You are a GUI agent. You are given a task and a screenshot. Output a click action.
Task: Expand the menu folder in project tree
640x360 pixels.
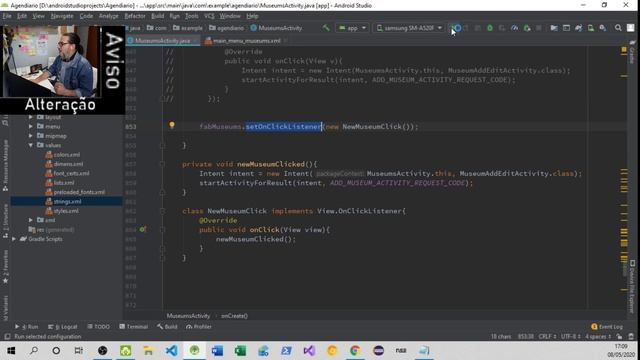click(31, 127)
